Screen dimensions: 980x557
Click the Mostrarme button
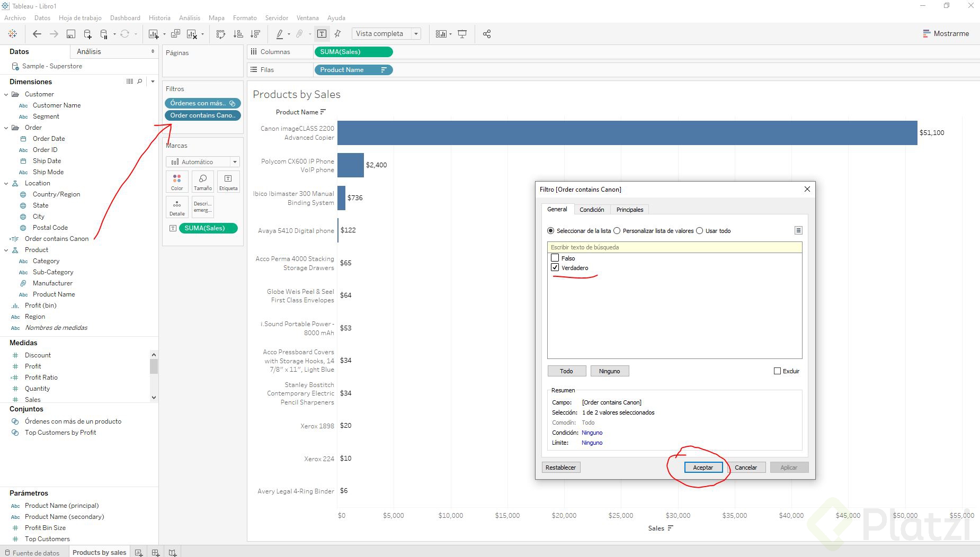(946, 33)
